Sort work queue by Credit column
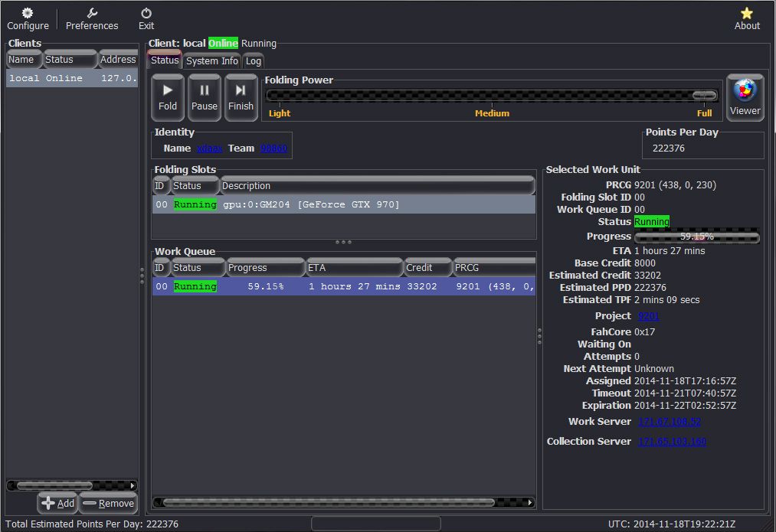The image size is (776, 532). point(428,267)
